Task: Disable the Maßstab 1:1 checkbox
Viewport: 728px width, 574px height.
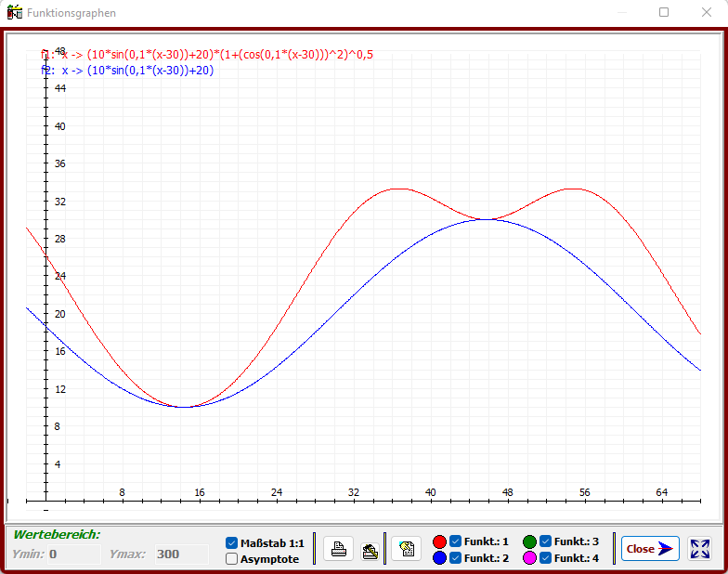Action: [x=232, y=542]
